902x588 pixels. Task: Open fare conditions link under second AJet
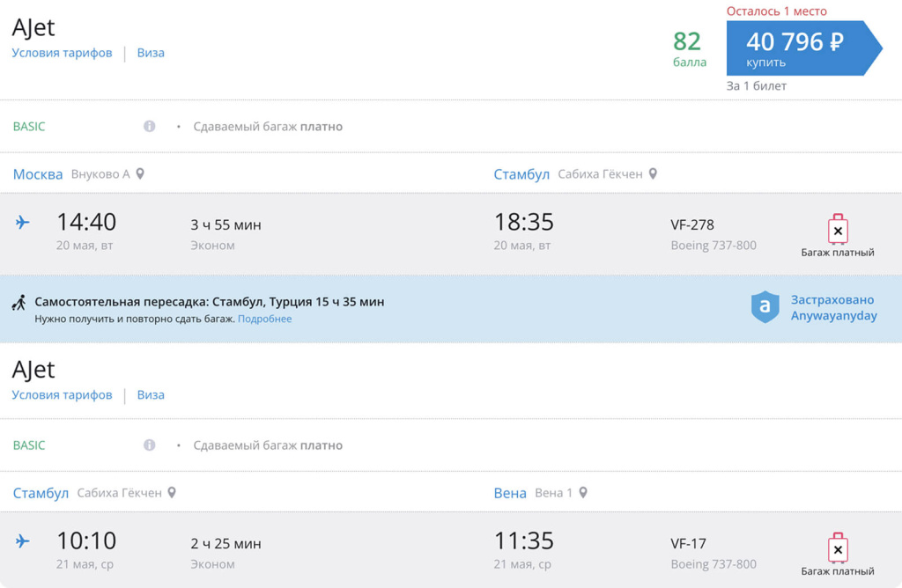coord(63,395)
